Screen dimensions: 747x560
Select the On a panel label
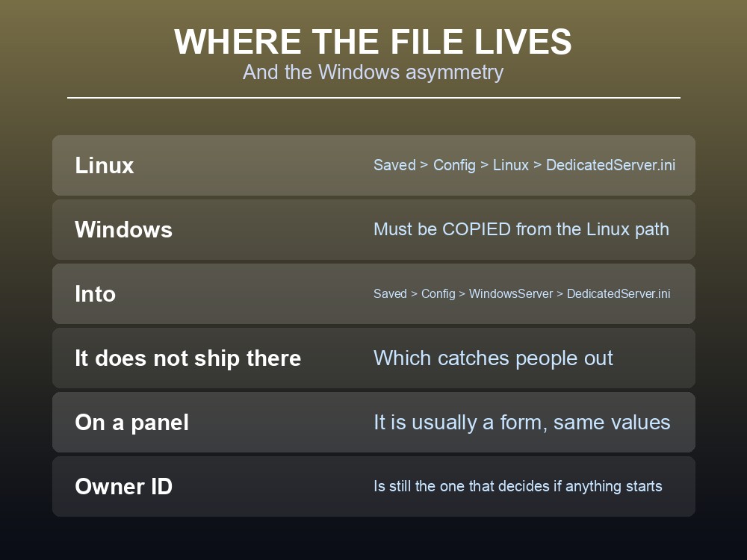click(x=131, y=423)
